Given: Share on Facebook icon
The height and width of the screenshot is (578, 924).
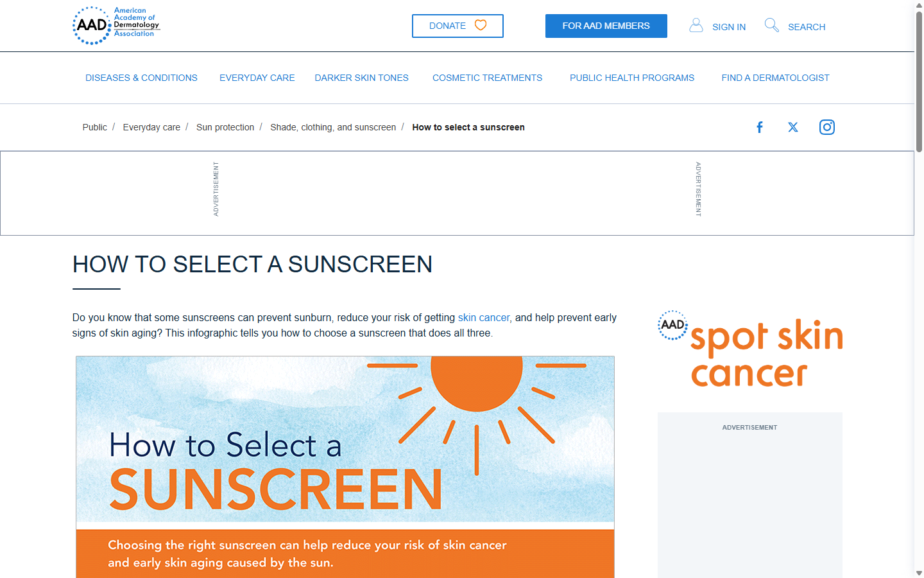Looking at the screenshot, I should (x=760, y=127).
